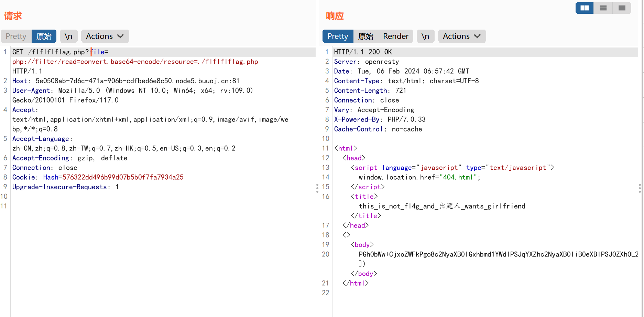Select combined single-pane layout icon

tap(622, 8)
